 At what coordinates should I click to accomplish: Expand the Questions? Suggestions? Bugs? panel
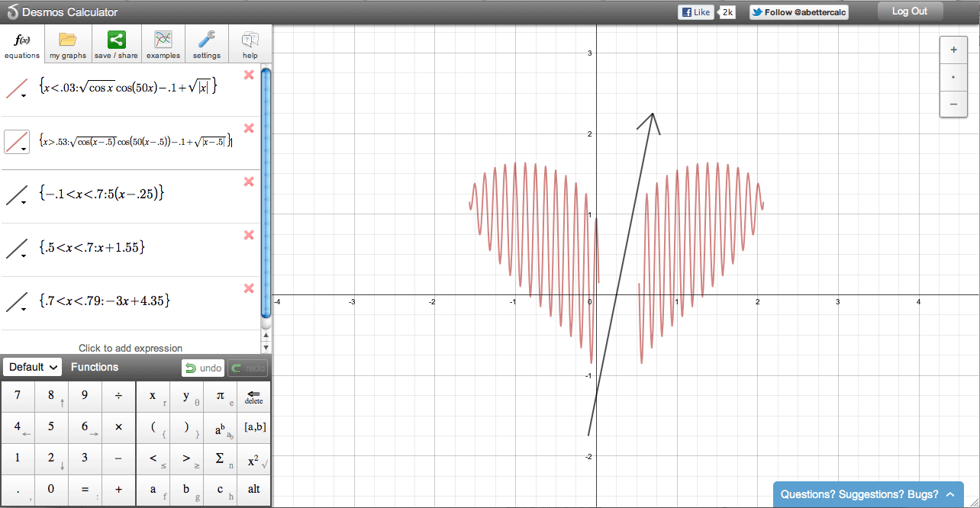(866, 494)
